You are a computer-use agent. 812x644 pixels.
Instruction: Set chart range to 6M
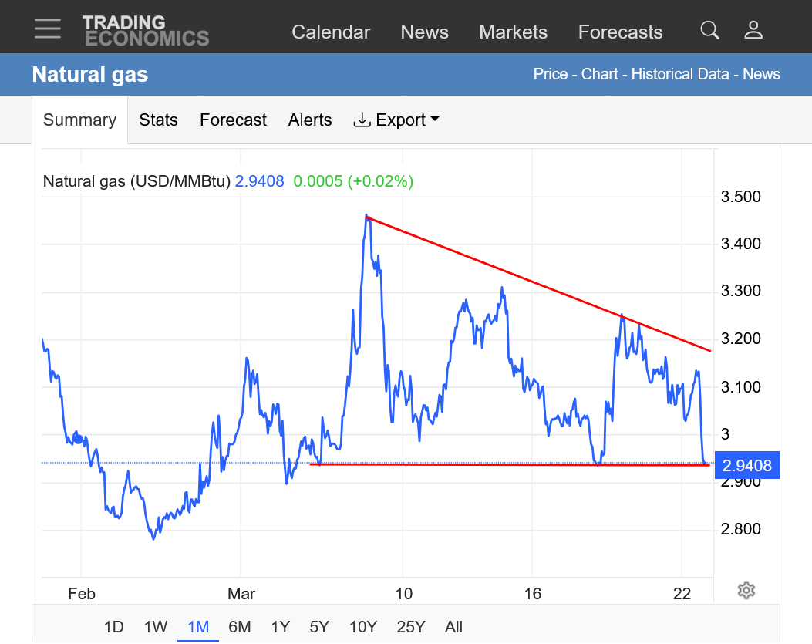click(239, 627)
